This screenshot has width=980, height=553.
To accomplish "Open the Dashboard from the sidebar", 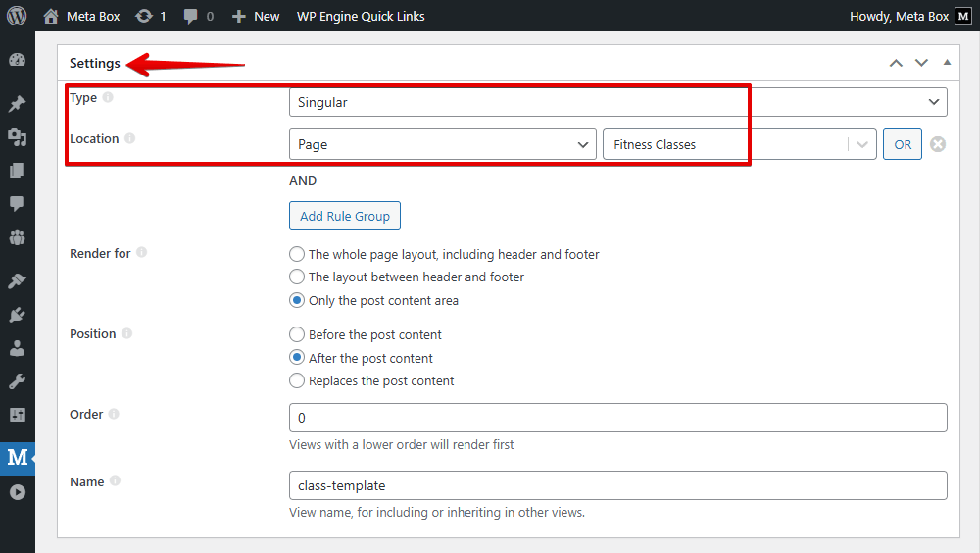I will pos(17,60).
